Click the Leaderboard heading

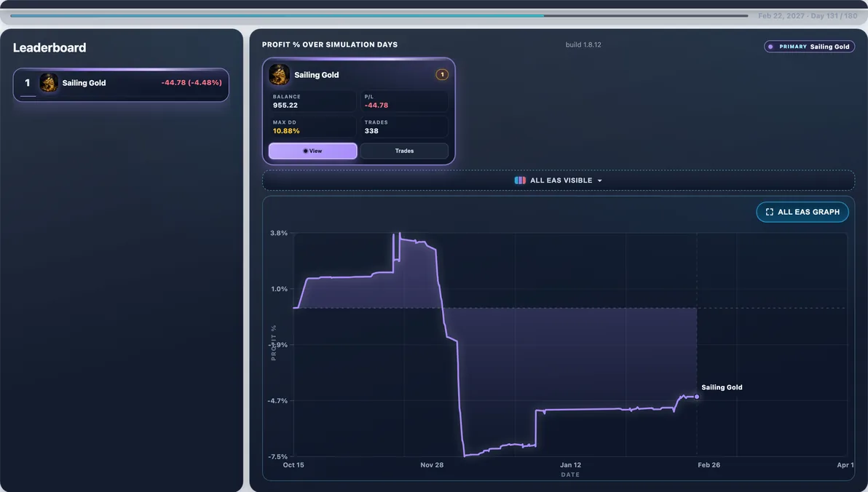click(50, 47)
